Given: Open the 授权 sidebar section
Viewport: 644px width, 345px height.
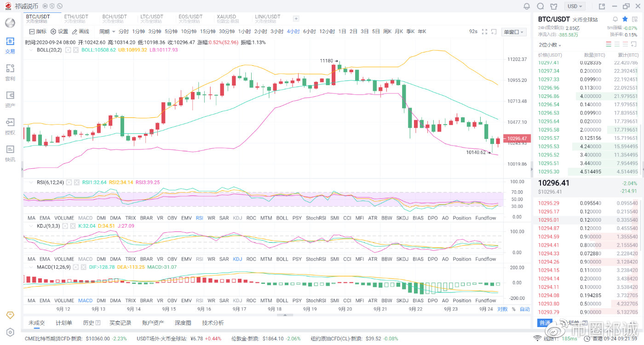Looking at the screenshot, I should tap(10, 126).
